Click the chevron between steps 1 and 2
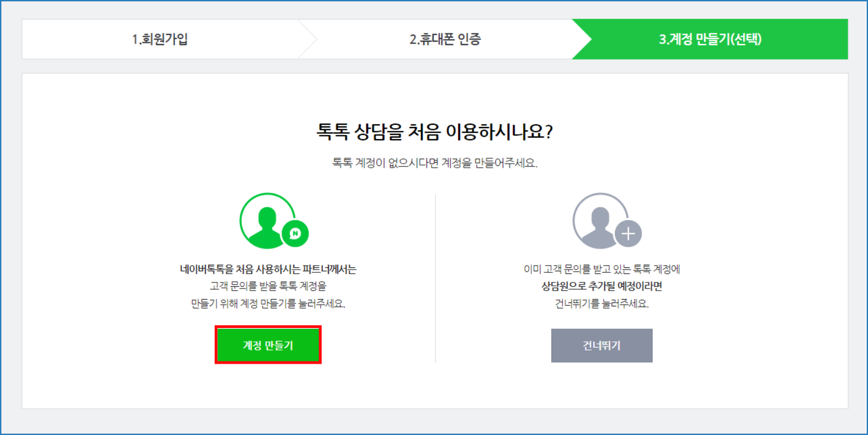Image resolution: width=868 pixels, height=435 pixels. pyautogui.click(x=308, y=40)
